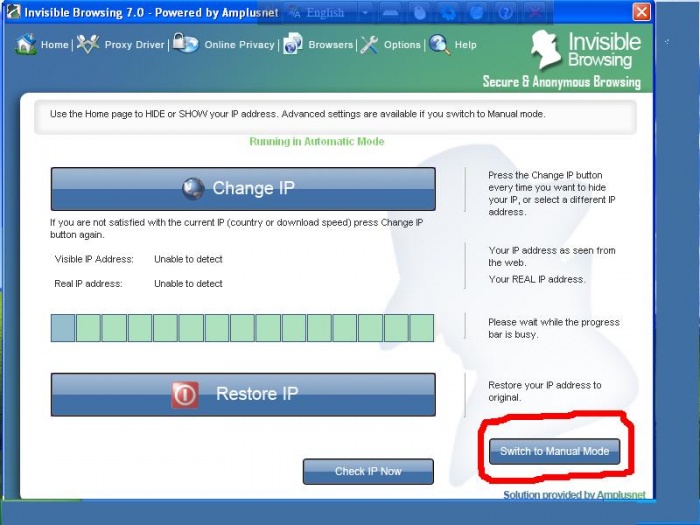This screenshot has width=700, height=525.
Task: Click the Home house icon
Action: pyautogui.click(x=25, y=44)
